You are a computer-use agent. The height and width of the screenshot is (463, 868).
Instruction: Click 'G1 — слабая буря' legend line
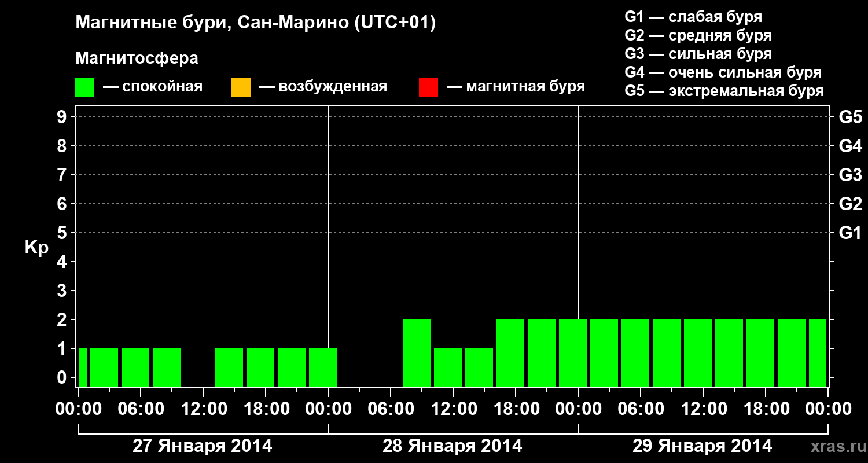click(x=693, y=17)
